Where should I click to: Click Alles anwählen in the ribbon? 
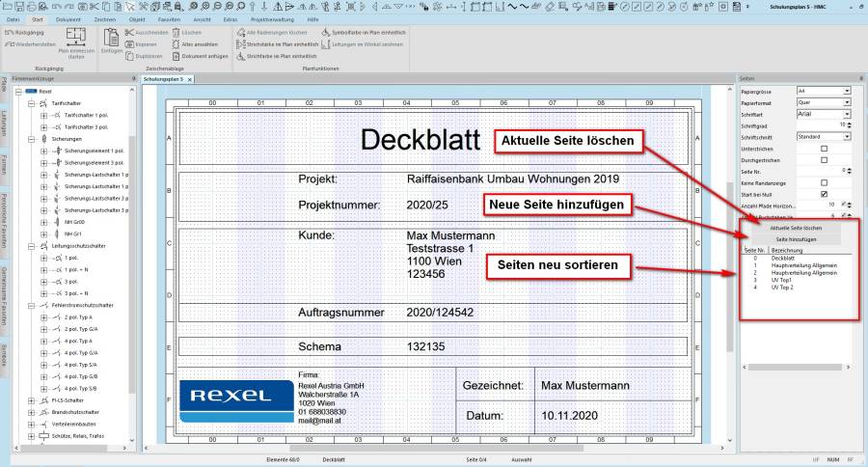[x=200, y=44]
